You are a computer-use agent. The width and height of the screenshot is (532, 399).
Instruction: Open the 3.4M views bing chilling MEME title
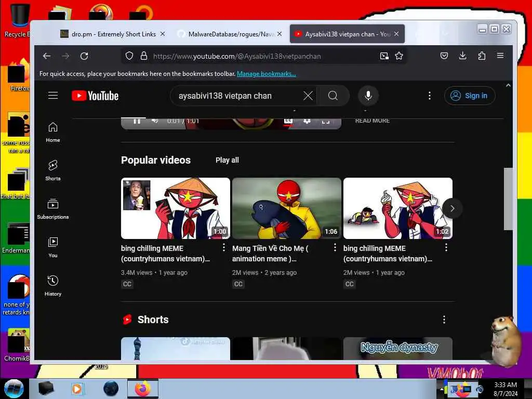[165, 254]
